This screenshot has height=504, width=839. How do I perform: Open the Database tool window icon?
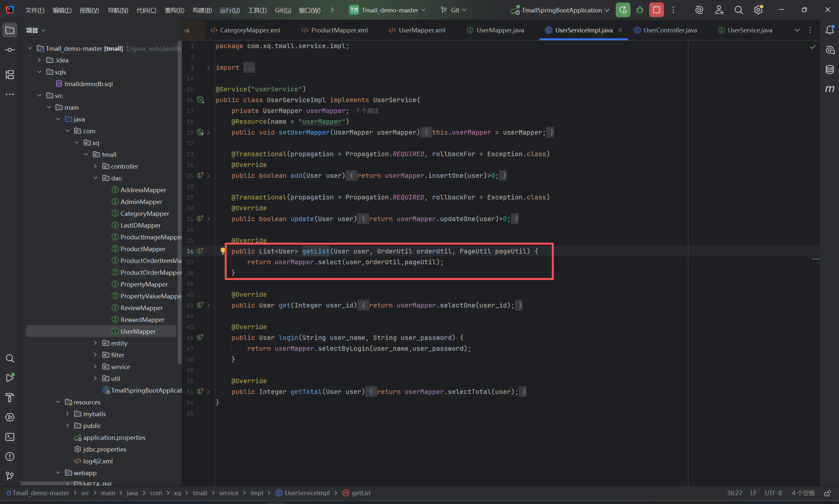point(829,70)
